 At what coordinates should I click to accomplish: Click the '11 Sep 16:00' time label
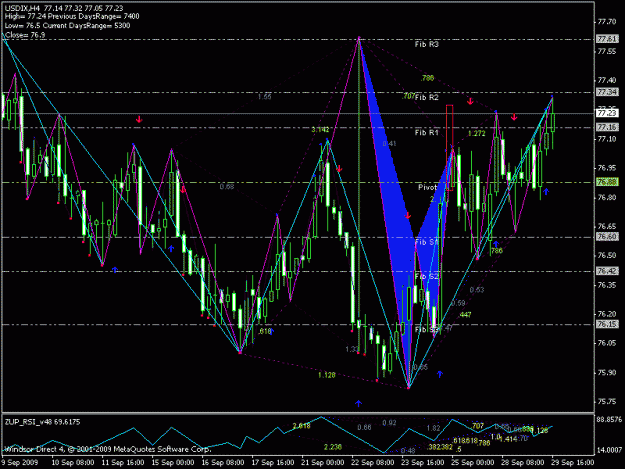pos(123,463)
